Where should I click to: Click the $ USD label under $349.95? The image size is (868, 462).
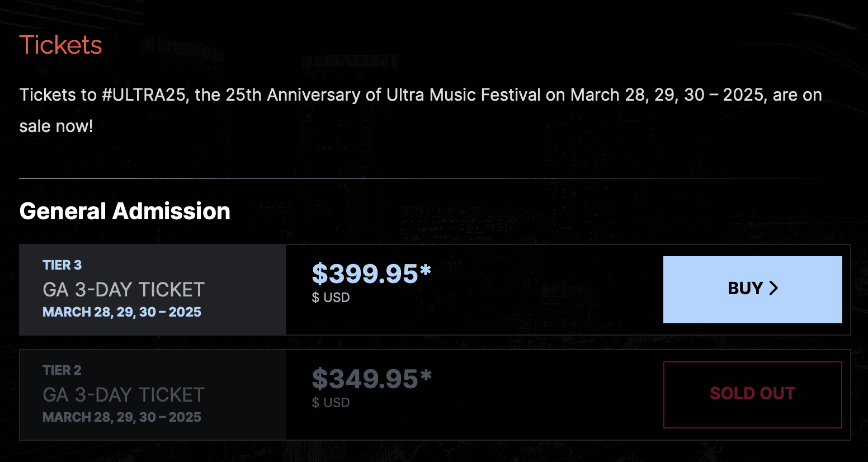[331, 403]
